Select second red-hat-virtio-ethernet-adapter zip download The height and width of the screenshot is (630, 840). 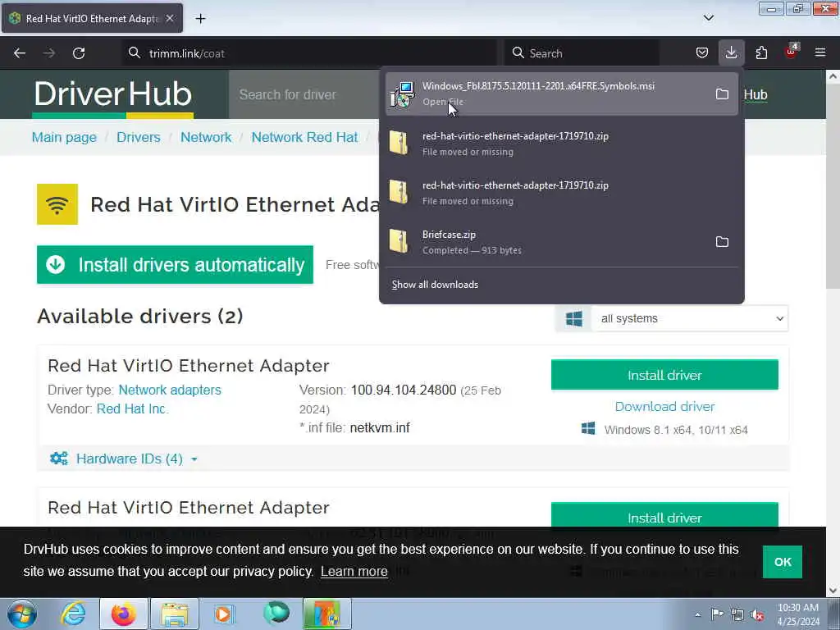click(x=561, y=193)
